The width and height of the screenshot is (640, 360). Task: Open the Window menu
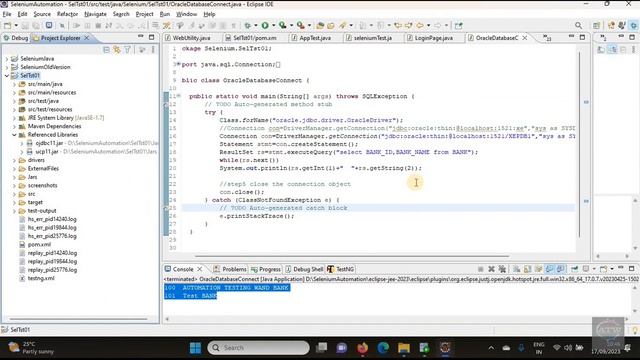pyautogui.click(x=187, y=14)
